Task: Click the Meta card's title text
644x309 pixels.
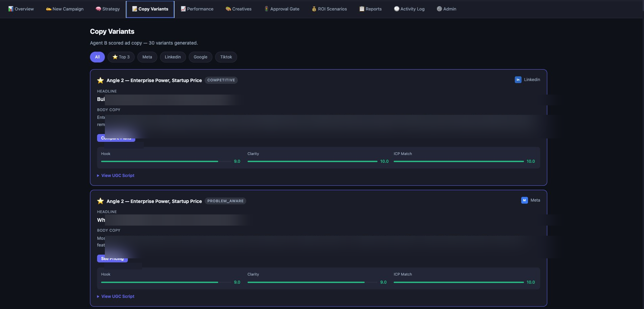Action: click(154, 201)
